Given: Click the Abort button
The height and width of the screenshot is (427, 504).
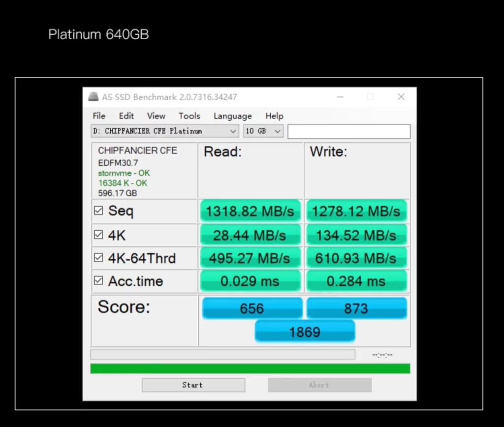Looking at the screenshot, I should click(x=320, y=385).
